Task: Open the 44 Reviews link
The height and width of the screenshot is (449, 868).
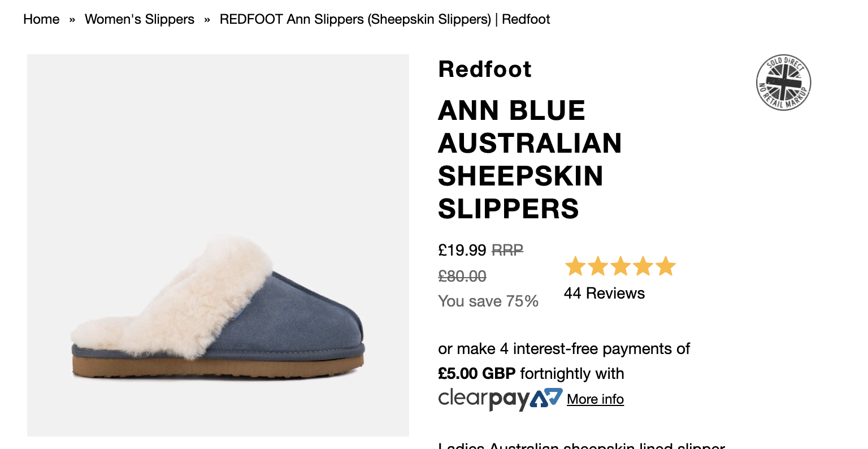Action: pos(604,293)
